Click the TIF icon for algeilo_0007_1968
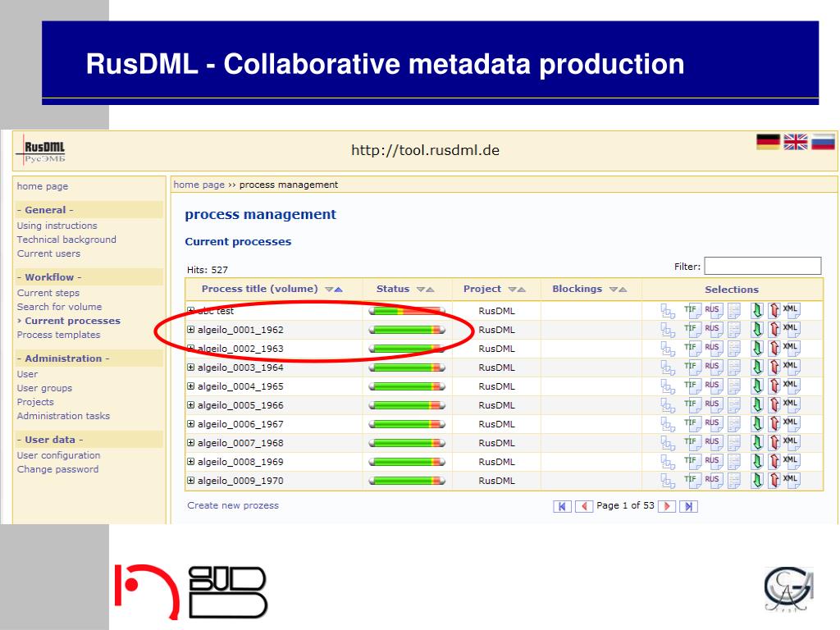Viewport: 840px width, 630px height. pos(692,442)
